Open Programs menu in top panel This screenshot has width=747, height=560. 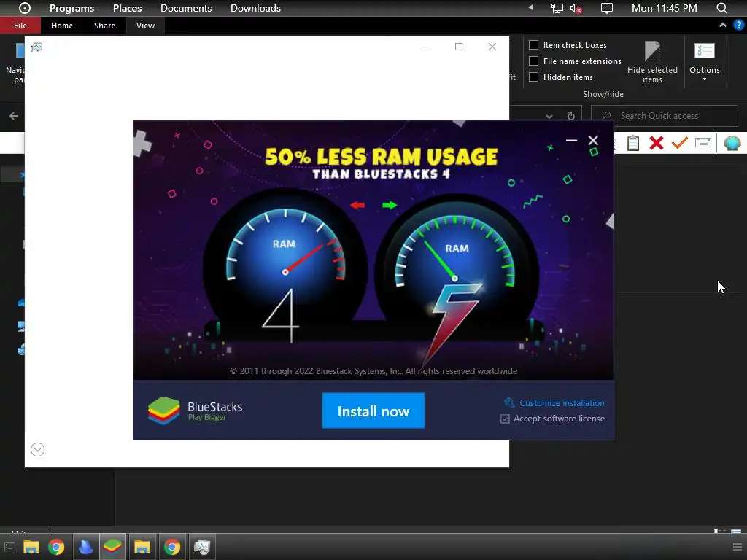pos(72,8)
